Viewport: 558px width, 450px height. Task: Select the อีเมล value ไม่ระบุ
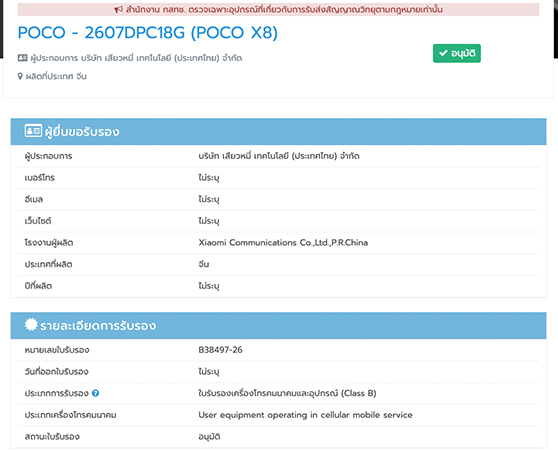[209, 200]
